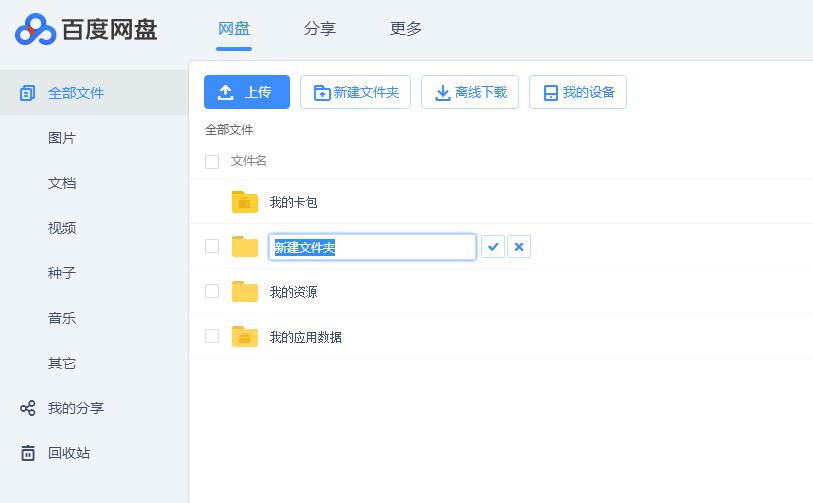Viewport: 813px width, 503px height.
Task: Click the 上传 upload button
Action: click(247, 92)
